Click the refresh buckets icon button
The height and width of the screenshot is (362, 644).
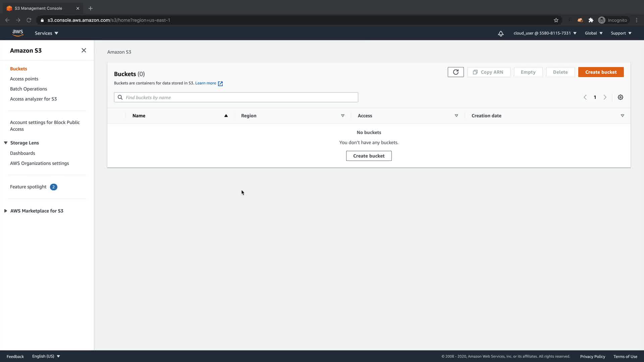pyautogui.click(x=455, y=72)
